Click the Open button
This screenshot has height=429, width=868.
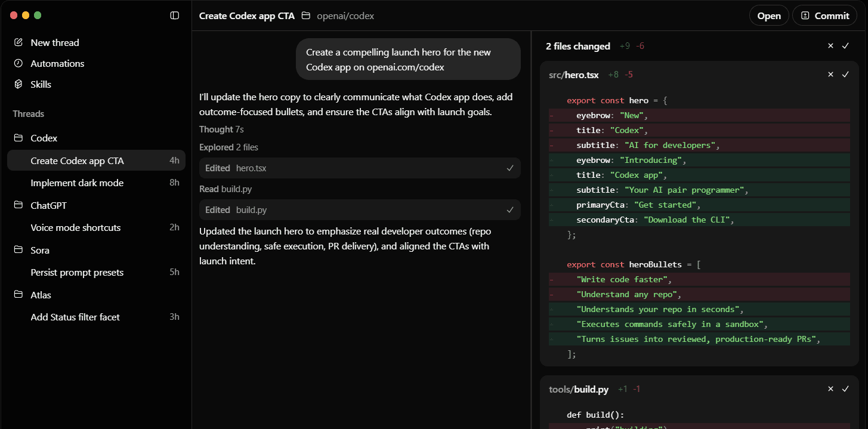(768, 16)
